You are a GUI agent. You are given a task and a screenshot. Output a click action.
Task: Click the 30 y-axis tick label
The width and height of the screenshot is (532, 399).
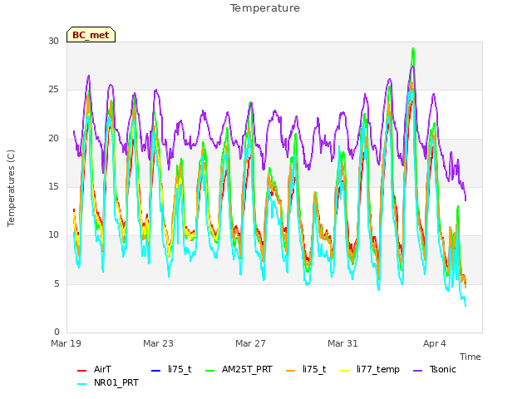(53, 41)
